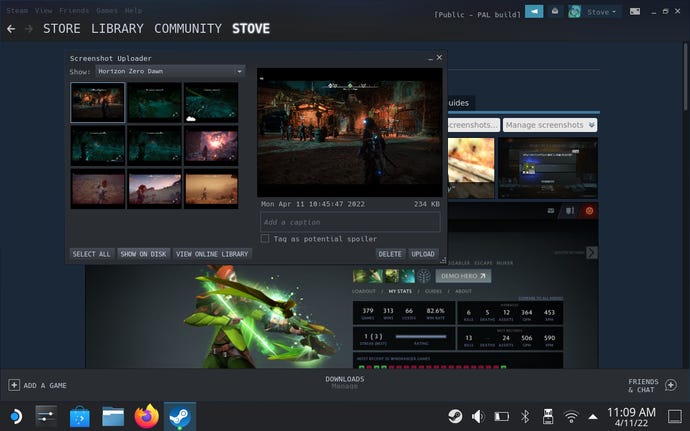This screenshot has width=690, height=431.
Task: Click the Steam taskbar icon
Action: coord(180,416)
